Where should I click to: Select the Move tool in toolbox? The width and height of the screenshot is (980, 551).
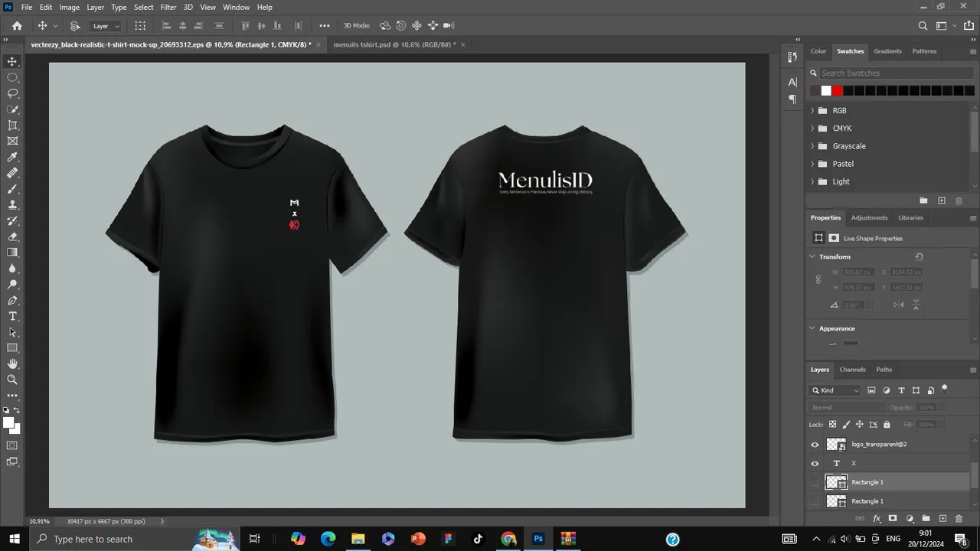pos(12,61)
